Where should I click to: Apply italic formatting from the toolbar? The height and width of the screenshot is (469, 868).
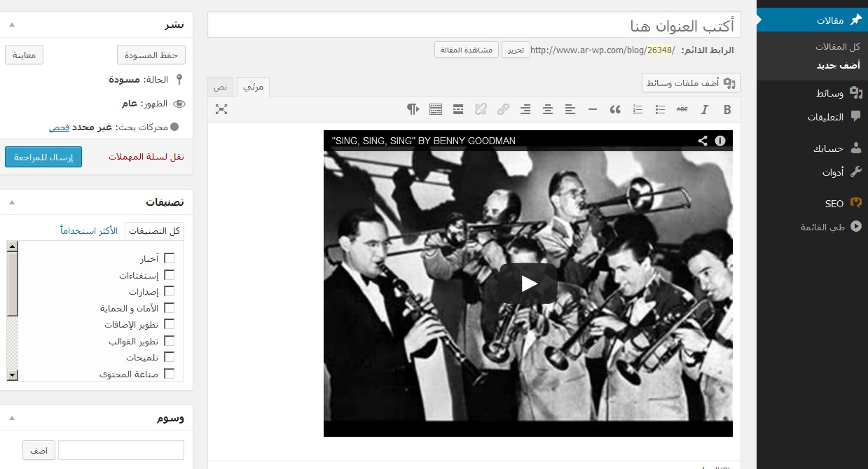pos(705,109)
